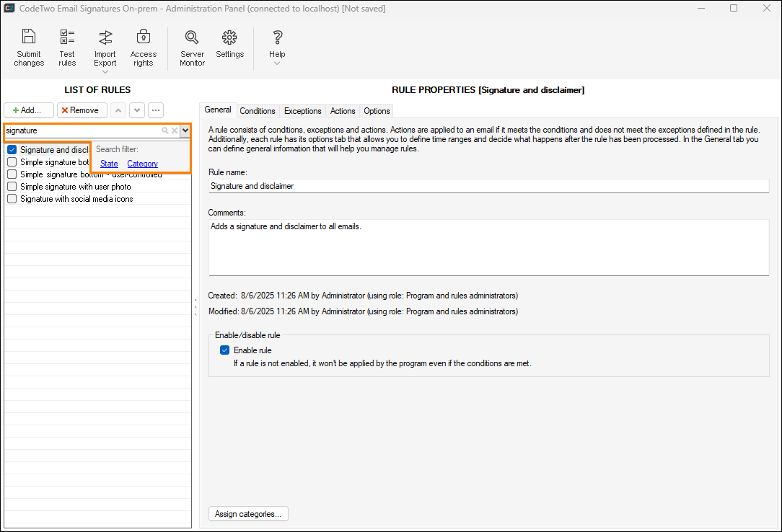Clear the search box with the X icon

tap(174, 130)
